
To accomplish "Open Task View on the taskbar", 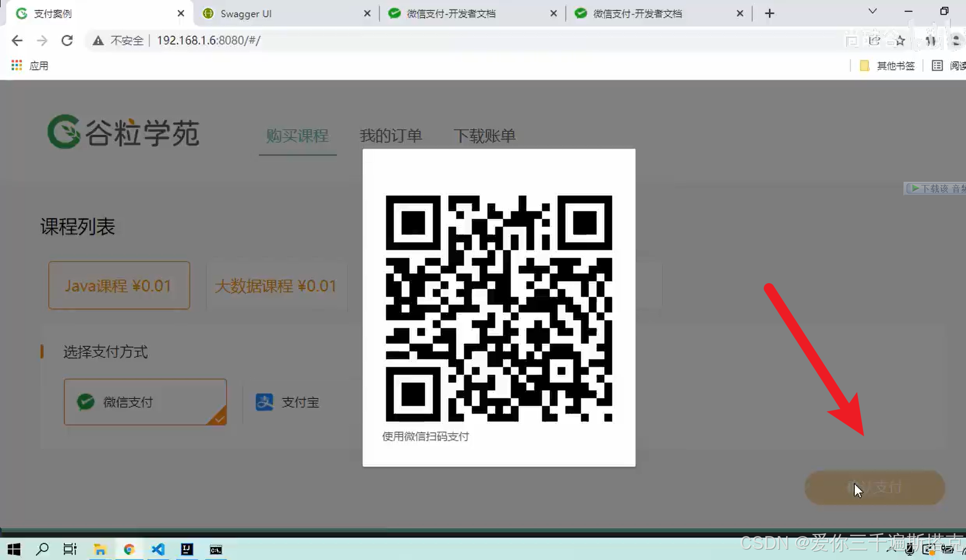I will point(70,550).
